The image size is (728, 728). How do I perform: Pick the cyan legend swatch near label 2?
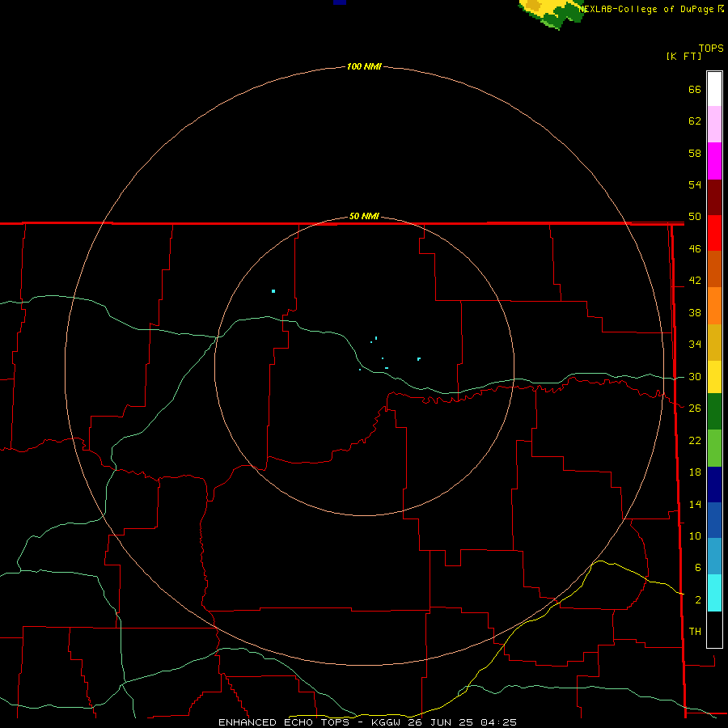(714, 593)
